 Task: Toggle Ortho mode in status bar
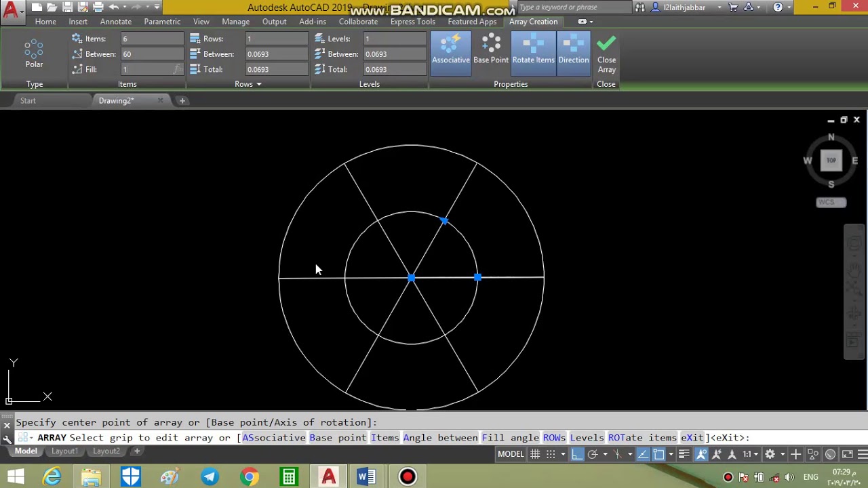tap(577, 454)
